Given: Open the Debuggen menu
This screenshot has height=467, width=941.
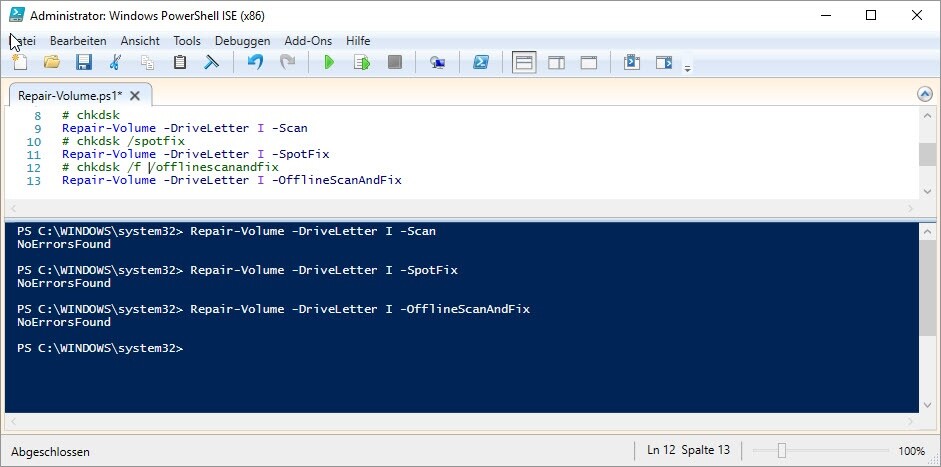Looking at the screenshot, I should click(x=242, y=41).
